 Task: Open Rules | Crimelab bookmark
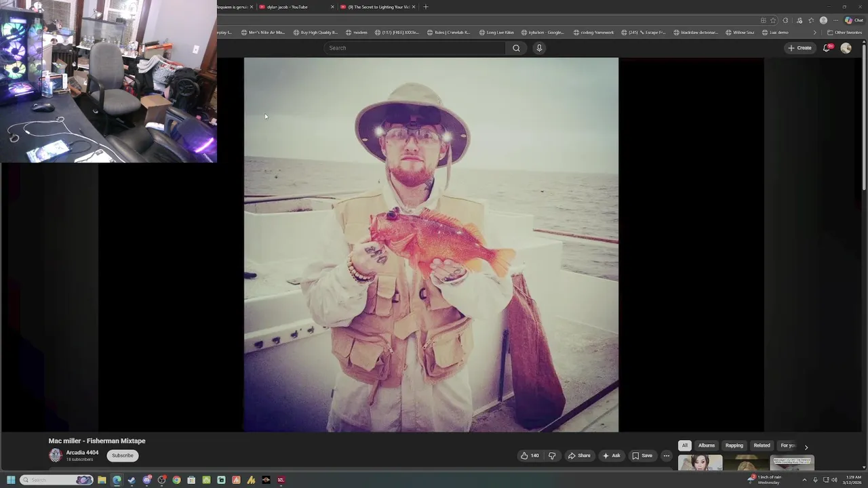point(449,33)
